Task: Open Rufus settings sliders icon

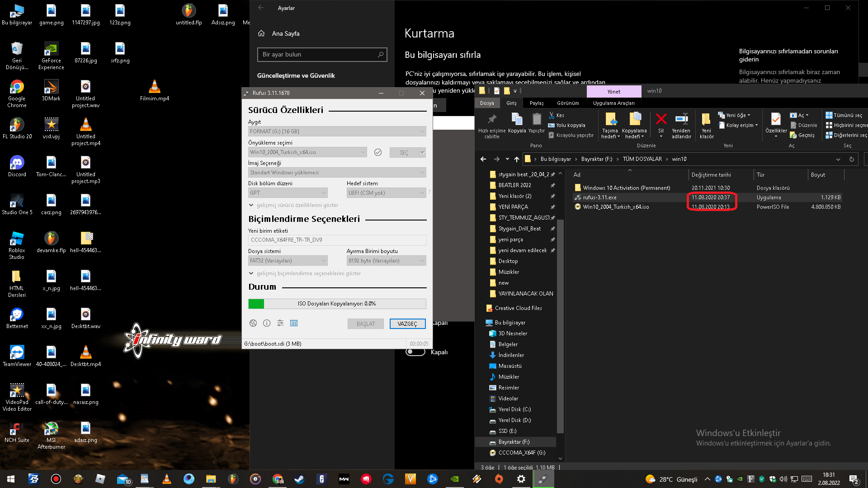Action: click(x=280, y=323)
